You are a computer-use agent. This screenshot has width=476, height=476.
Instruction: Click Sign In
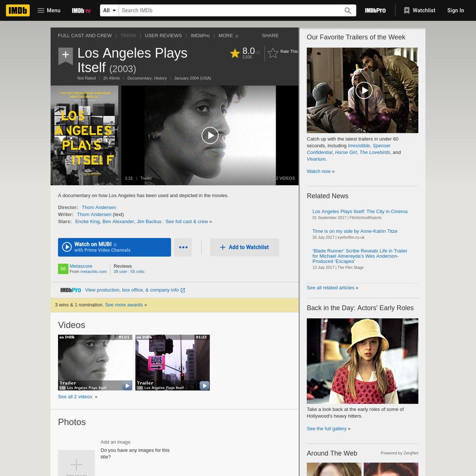click(x=456, y=10)
